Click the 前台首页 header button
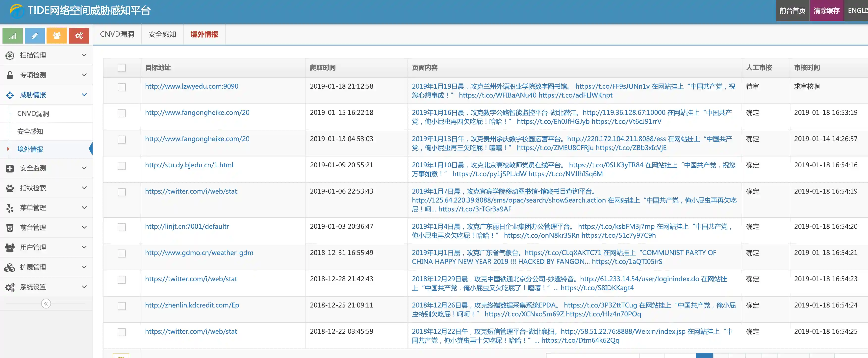 click(x=792, y=11)
